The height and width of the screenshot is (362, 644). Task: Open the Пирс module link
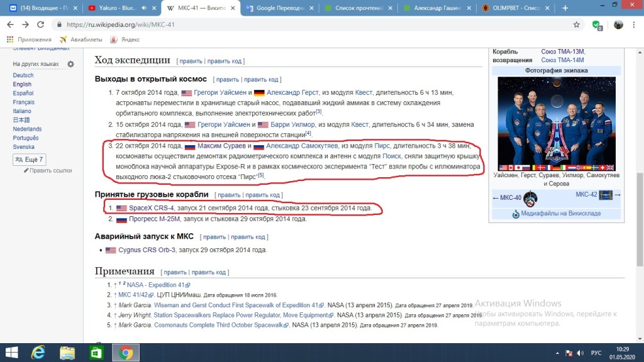tap(382, 146)
